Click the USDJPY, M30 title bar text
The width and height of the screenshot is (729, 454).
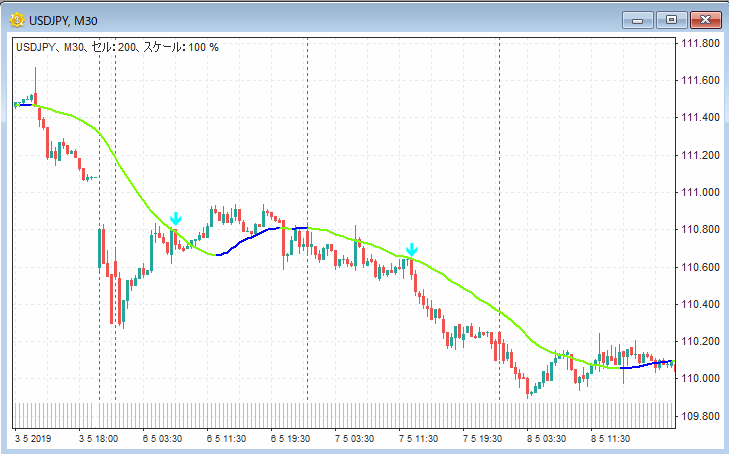coord(66,20)
